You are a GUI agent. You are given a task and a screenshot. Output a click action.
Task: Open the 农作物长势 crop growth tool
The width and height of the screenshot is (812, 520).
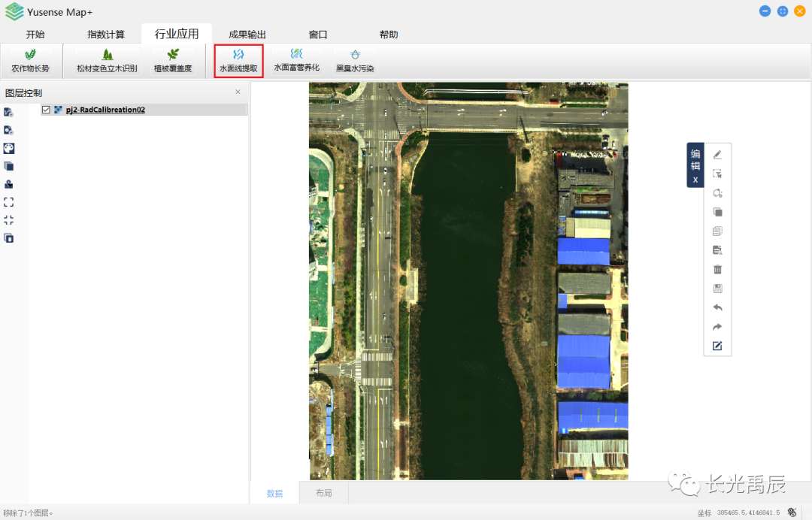click(30, 61)
